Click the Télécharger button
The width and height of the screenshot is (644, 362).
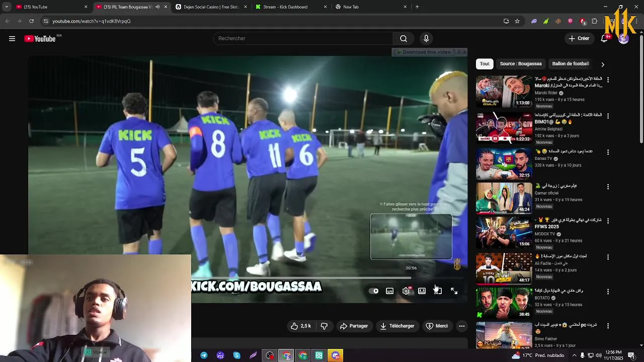pos(397,326)
